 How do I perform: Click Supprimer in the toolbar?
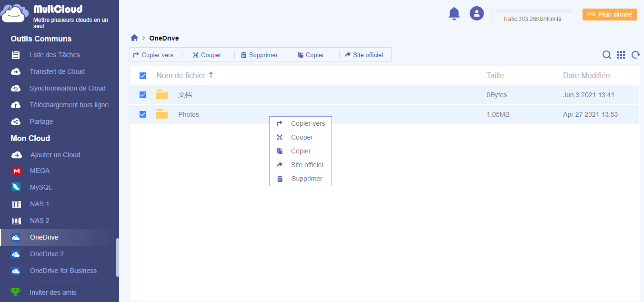coord(259,55)
